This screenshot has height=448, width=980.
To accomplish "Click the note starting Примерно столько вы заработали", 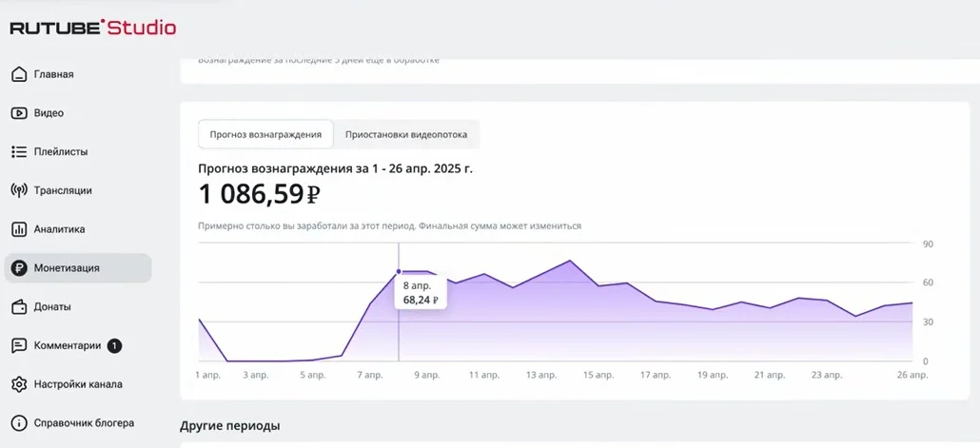I will click(390, 226).
